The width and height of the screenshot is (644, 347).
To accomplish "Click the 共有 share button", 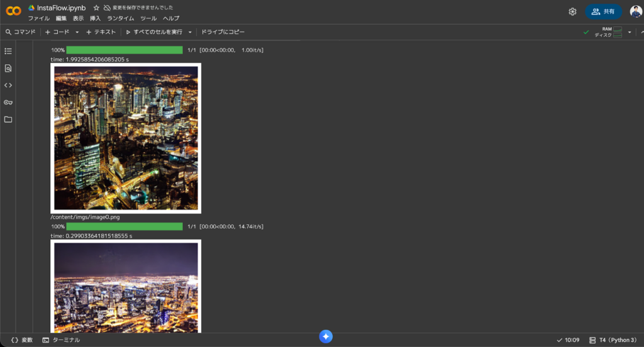I will tap(603, 11).
